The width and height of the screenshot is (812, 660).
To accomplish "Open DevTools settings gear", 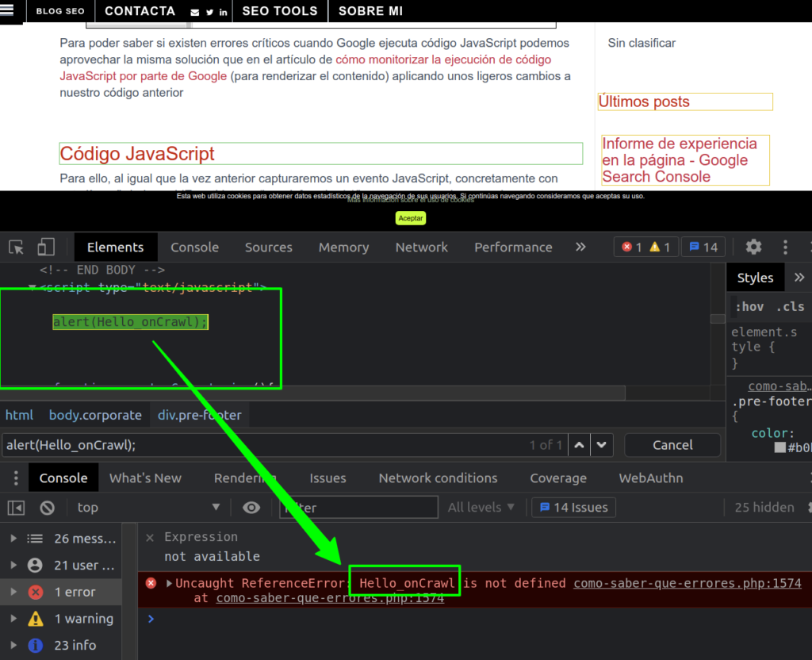I will pos(753,247).
